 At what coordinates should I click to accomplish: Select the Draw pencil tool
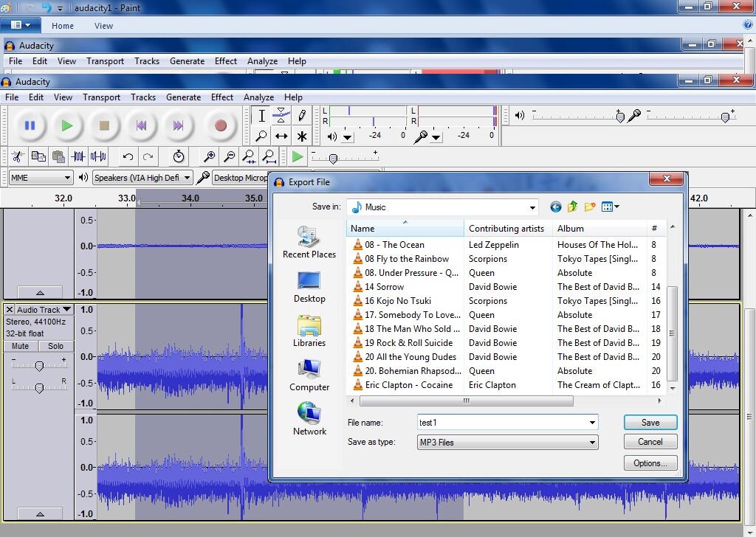point(302,116)
